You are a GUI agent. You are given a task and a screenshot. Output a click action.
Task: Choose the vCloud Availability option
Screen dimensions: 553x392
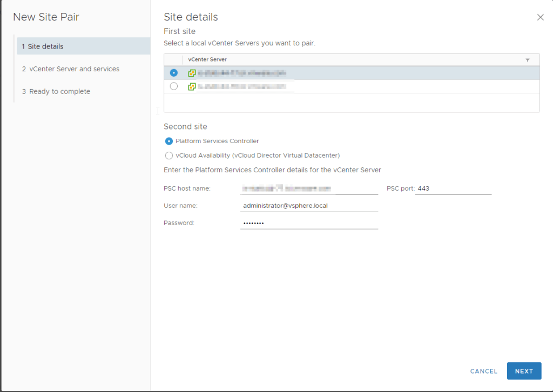click(x=169, y=156)
